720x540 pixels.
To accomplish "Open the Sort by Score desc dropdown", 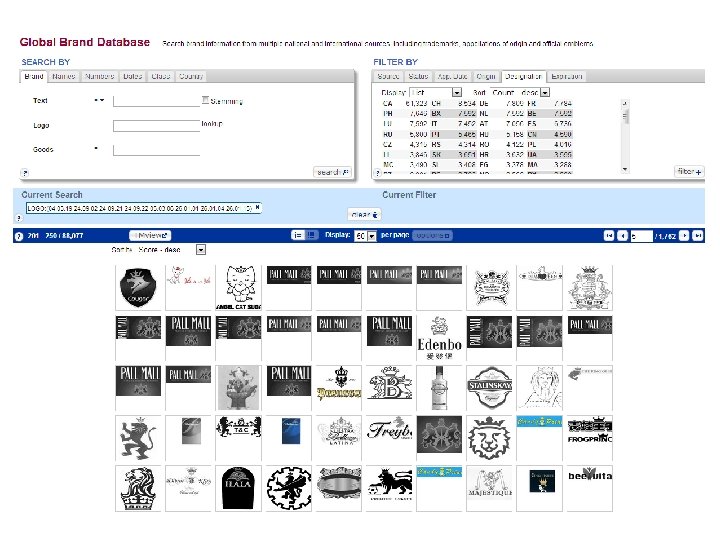I will point(201,250).
